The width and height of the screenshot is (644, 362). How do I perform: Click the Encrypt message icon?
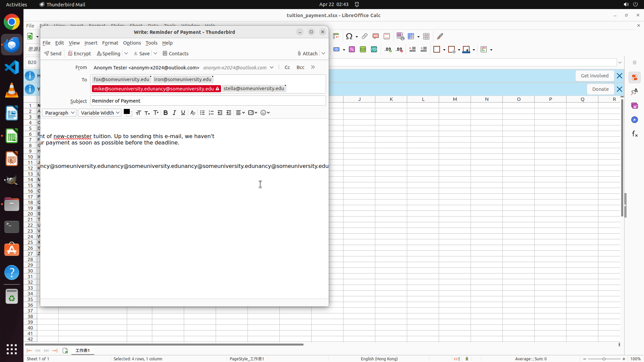pos(79,54)
